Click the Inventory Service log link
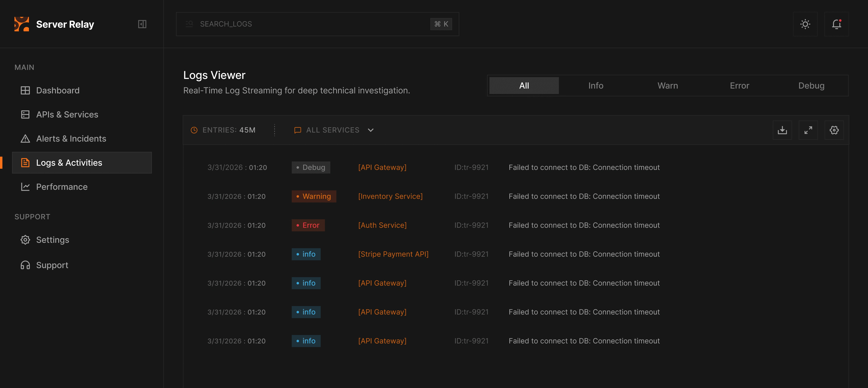 coord(390,196)
